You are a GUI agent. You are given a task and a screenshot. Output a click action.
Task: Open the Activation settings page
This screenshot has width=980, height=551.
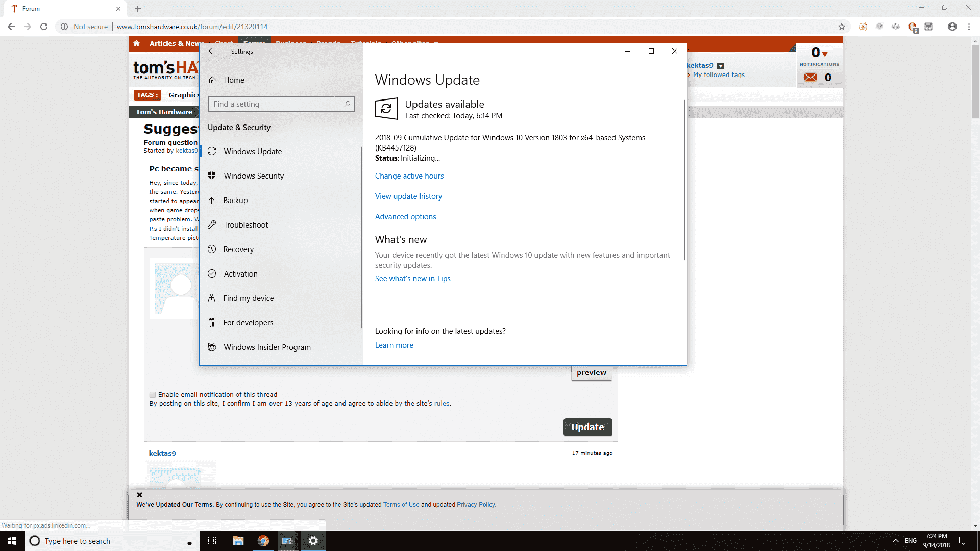(x=281, y=274)
